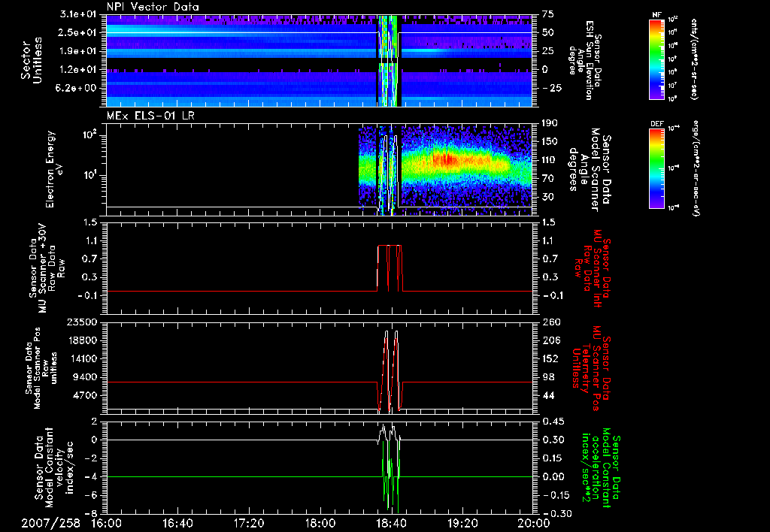Click the 23500 scanner position tick label
Image resolution: width=770 pixels, height=532 pixels.
81,322
